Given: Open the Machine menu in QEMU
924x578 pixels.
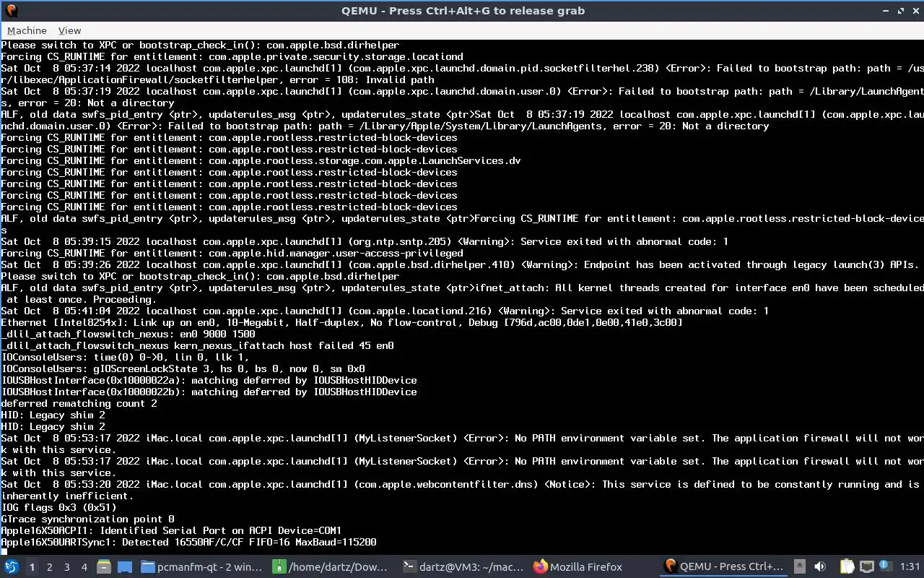Looking at the screenshot, I should coord(27,30).
